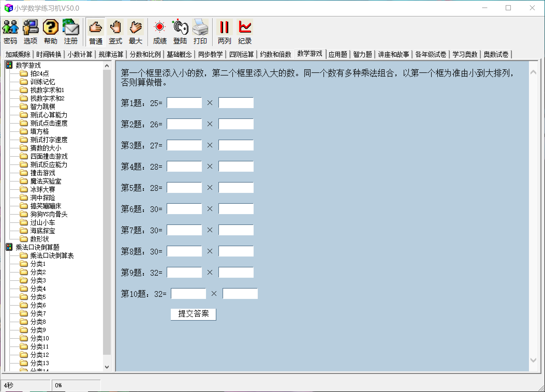Viewport: 545px width, 392px height.
Task: Open the 测试打字速度 folder
Action: (49, 140)
